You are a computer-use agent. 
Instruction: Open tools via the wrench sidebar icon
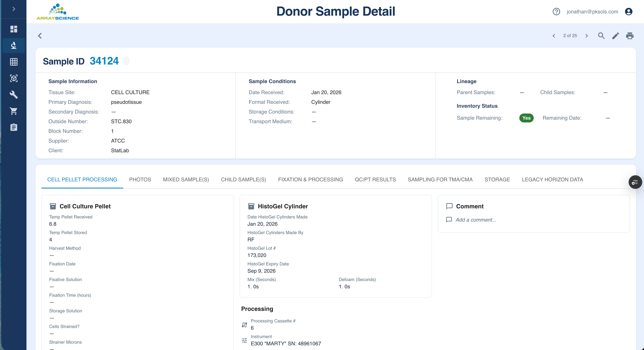point(14,95)
